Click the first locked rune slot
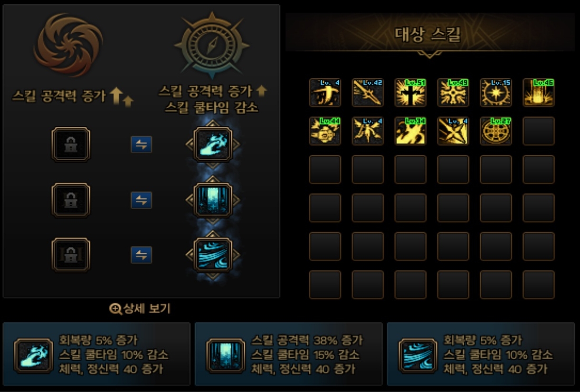This screenshot has height=392, width=580. pos(70,144)
